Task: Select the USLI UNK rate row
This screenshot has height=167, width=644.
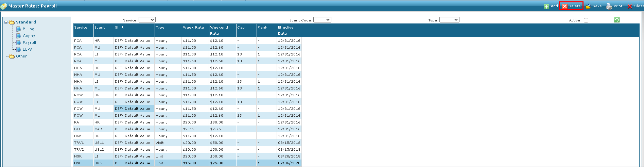Action: [x=187, y=163]
